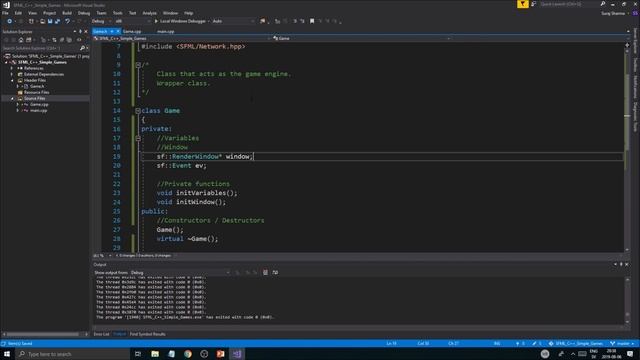Switch to the Error List tab

coord(101,334)
